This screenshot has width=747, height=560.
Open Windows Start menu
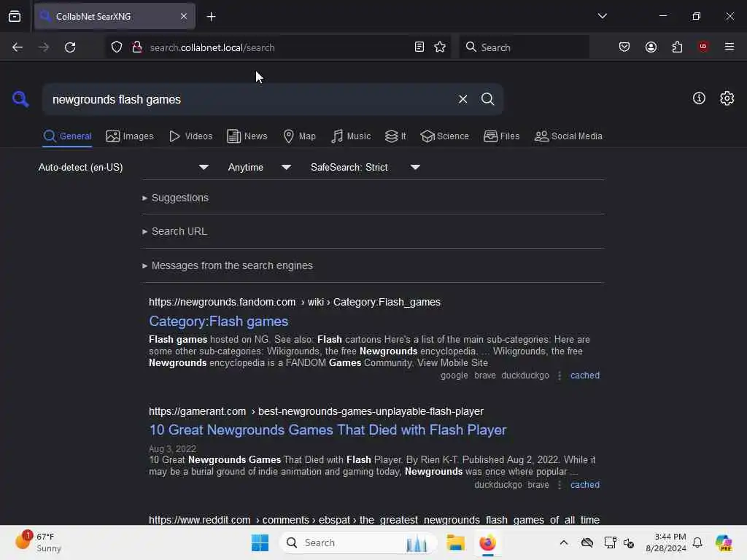click(260, 542)
